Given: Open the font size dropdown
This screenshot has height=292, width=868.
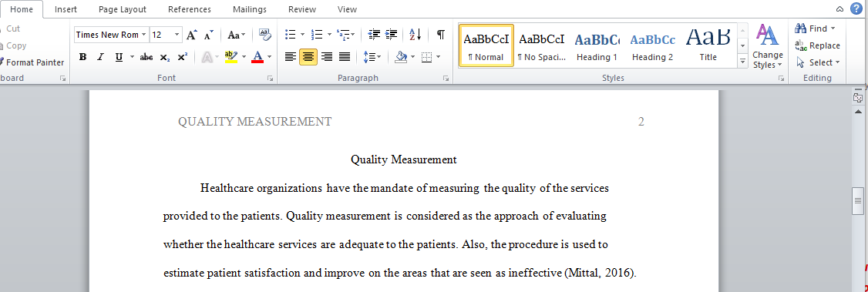Looking at the screenshot, I should pyautogui.click(x=177, y=35).
